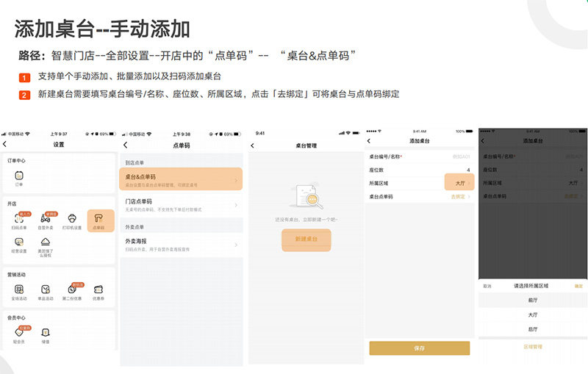This screenshot has height=374, width=588.
Task: Click the 外卖点单 section header
Action: [x=135, y=227]
